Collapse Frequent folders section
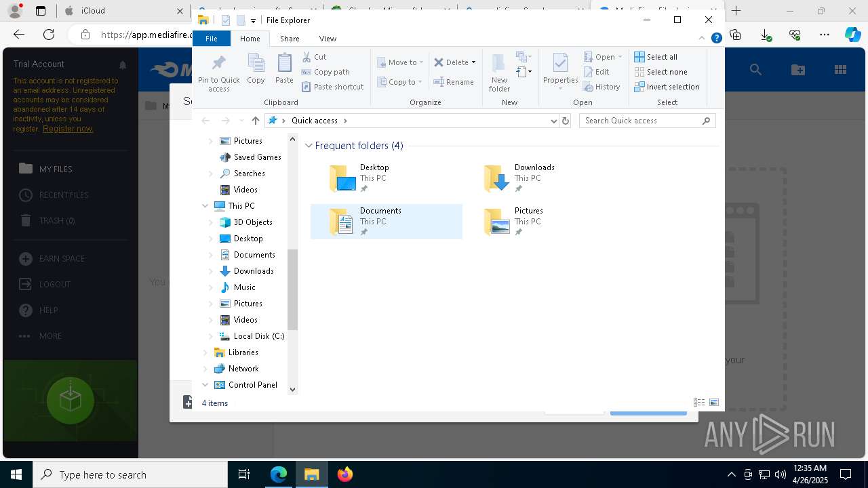868x488 pixels. pyautogui.click(x=309, y=146)
